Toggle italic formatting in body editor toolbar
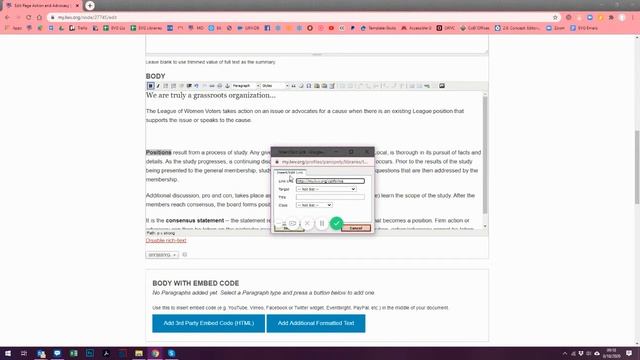Image resolution: width=640 pixels, height=360 pixels. point(158,86)
